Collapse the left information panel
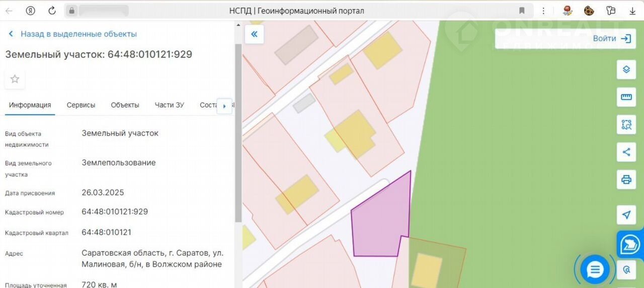The image size is (644, 288). [254, 34]
